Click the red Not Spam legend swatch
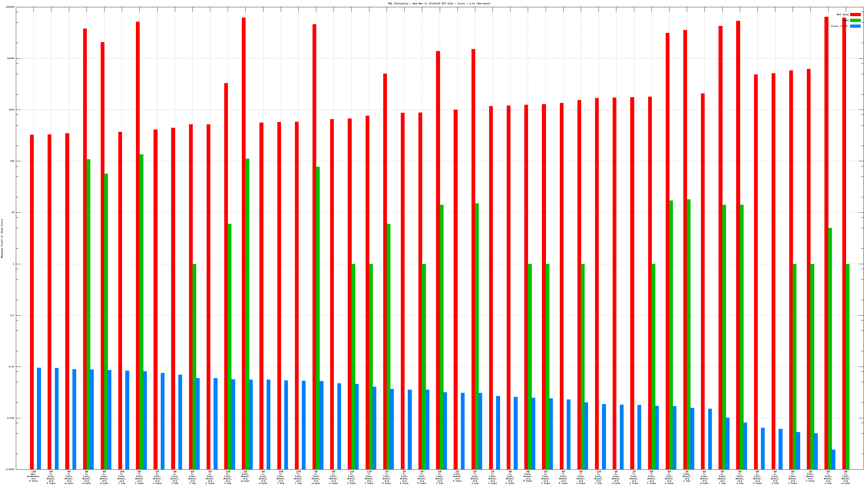Image resolution: width=868 pixels, height=488 pixels. [855, 14]
